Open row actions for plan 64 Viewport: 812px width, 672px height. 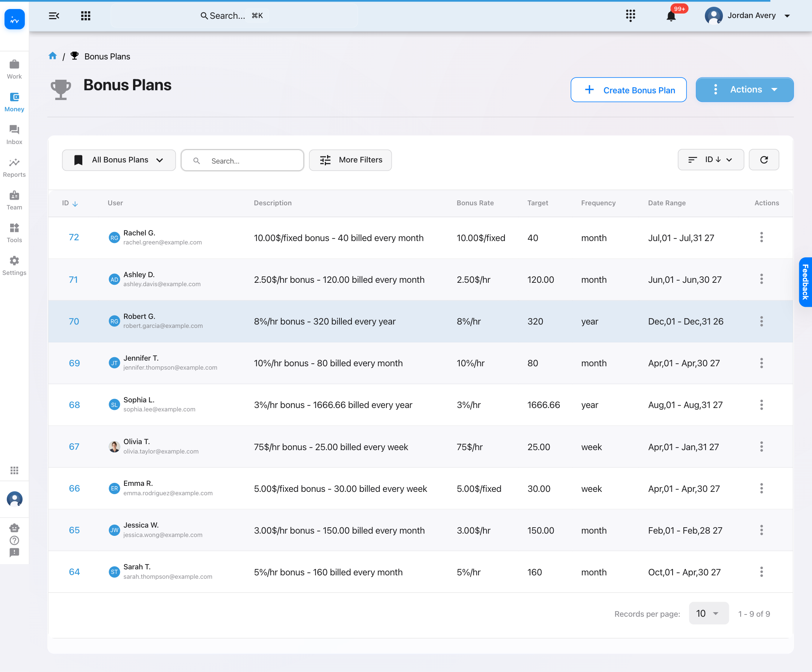[x=761, y=572]
